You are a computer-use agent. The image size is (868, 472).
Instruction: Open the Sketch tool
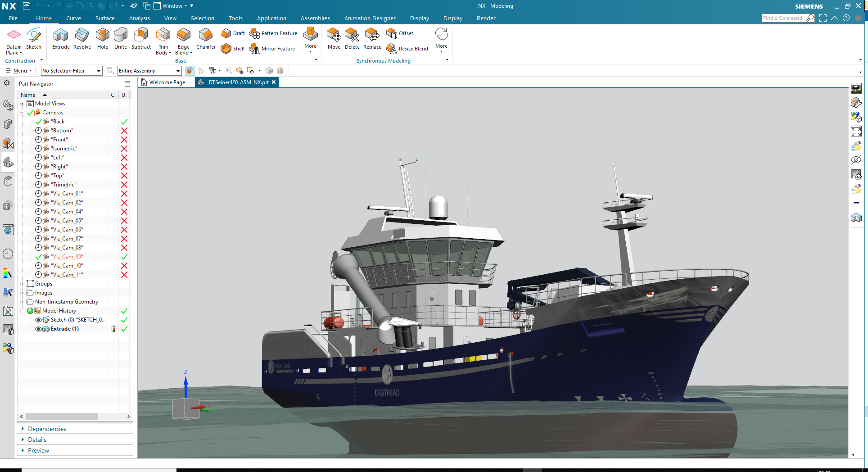[34, 36]
